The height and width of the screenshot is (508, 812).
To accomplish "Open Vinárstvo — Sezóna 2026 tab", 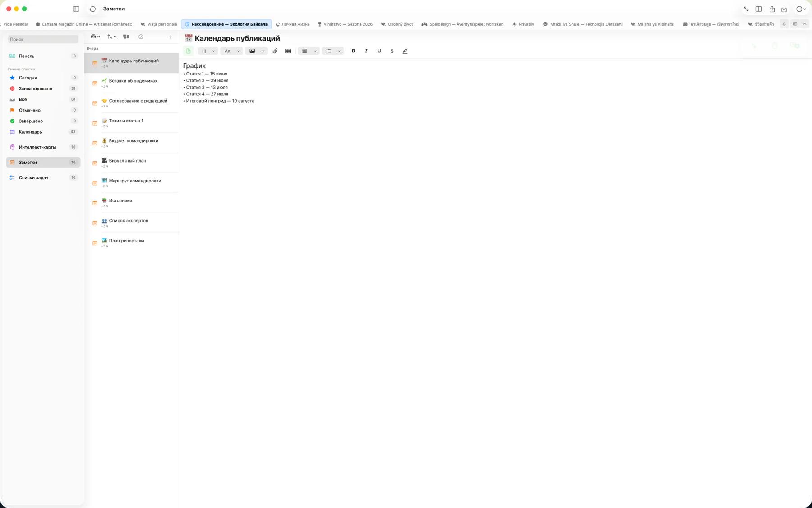I will click(x=345, y=24).
